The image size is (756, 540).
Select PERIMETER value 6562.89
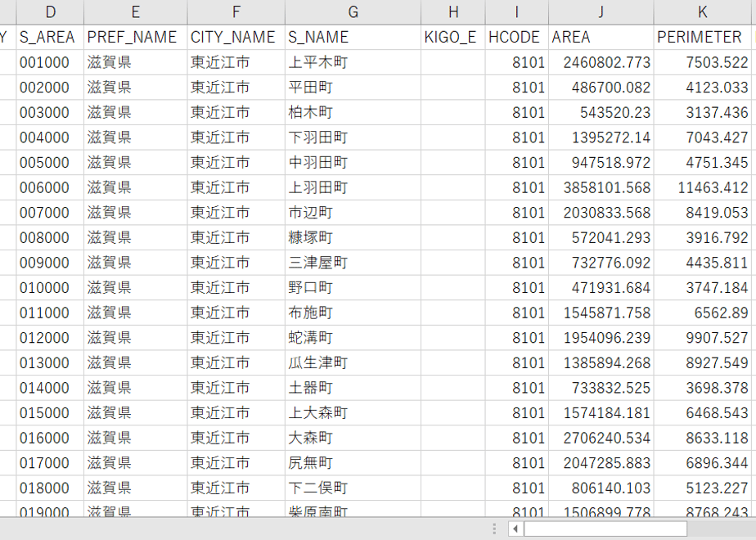pos(703,313)
